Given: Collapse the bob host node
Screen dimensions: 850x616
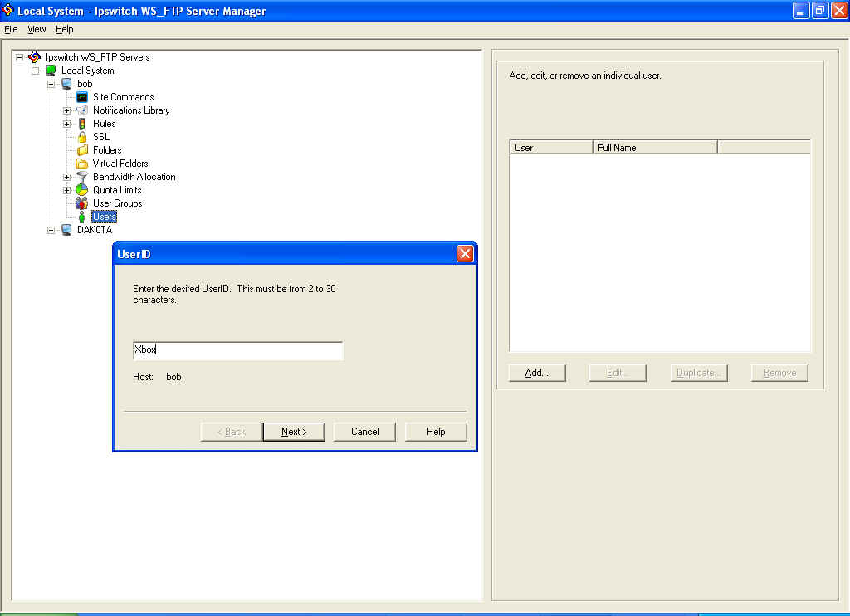Looking at the screenshot, I should 51,84.
